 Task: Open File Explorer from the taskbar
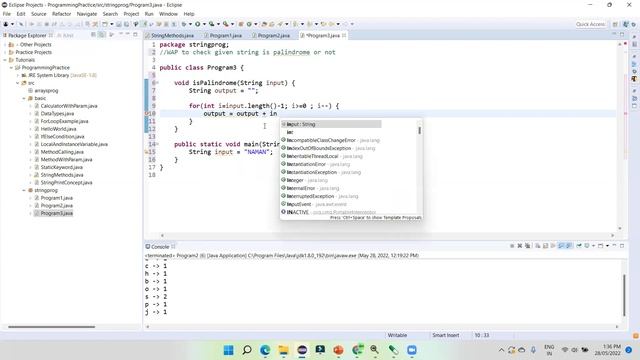coord(283,350)
